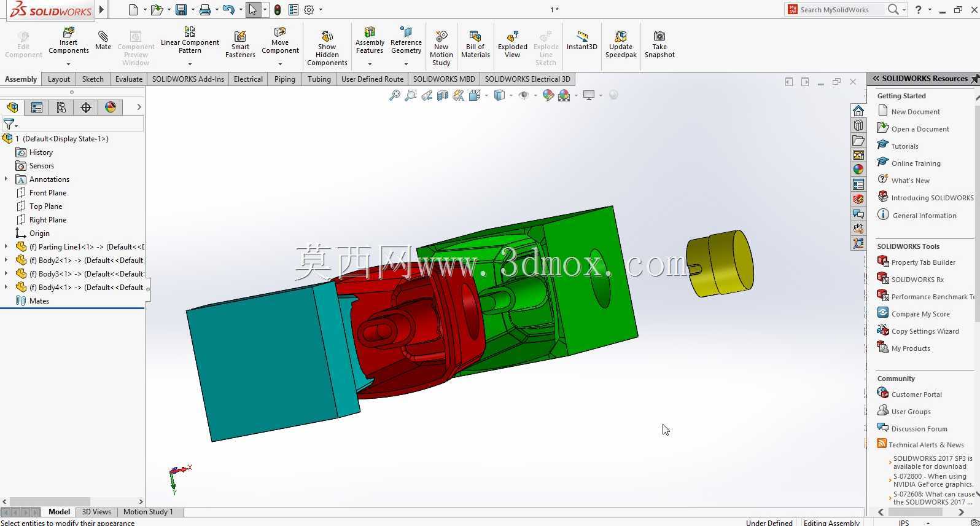Expand Body2 component node

(x=6, y=261)
